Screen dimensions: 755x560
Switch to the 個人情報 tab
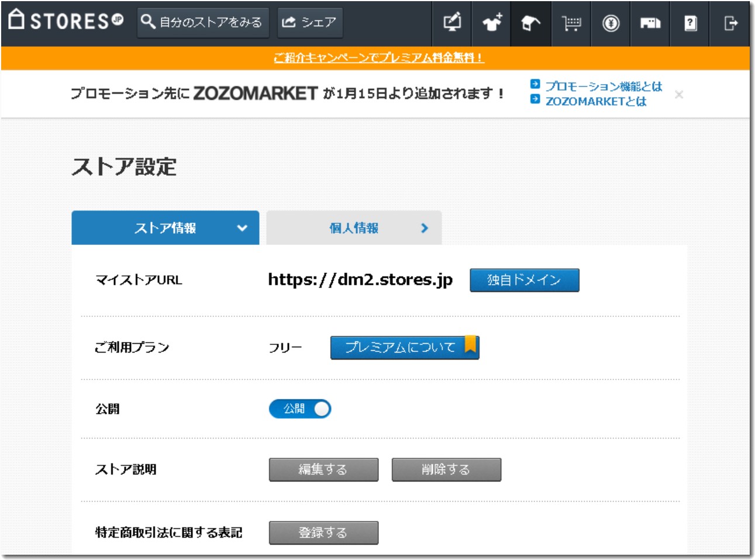[354, 228]
